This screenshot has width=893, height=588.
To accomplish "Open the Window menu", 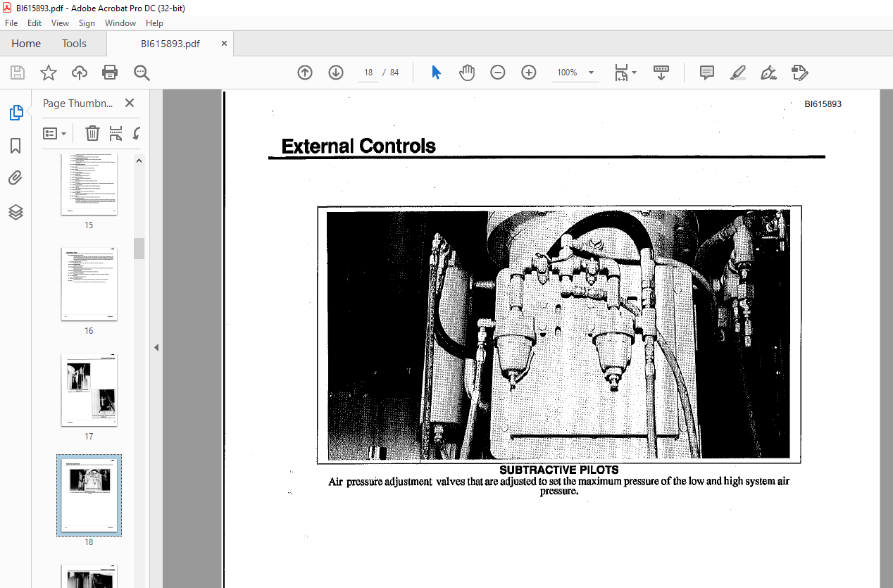I will tap(120, 23).
